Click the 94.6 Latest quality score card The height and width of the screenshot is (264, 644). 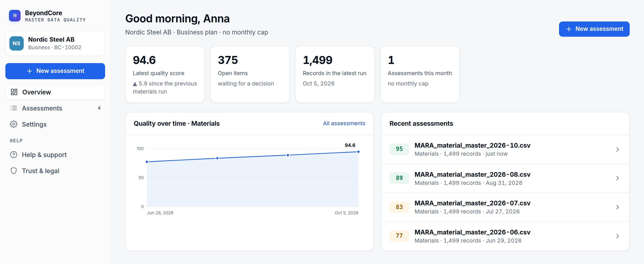point(165,74)
